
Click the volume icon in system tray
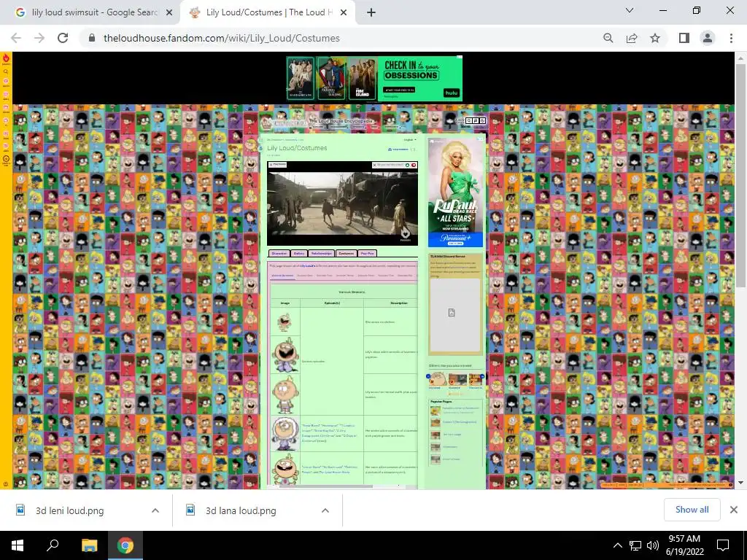coord(653,545)
